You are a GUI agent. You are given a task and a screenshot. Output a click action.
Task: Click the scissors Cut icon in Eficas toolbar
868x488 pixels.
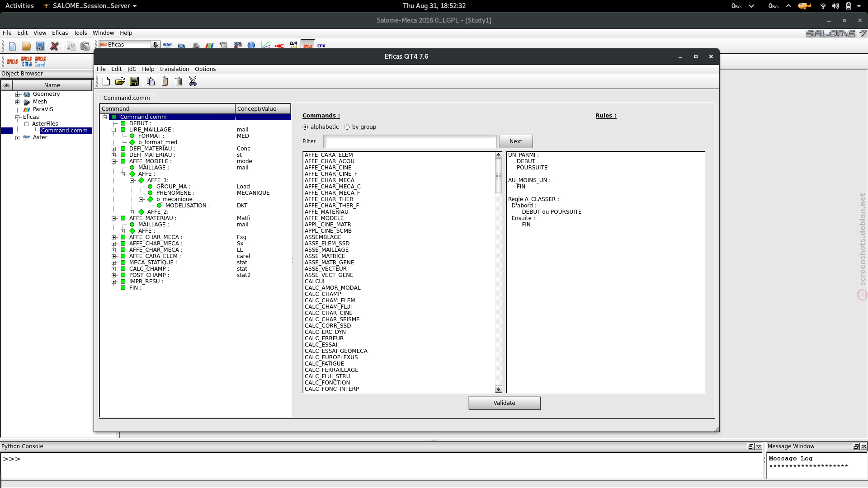(x=193, y=81)
